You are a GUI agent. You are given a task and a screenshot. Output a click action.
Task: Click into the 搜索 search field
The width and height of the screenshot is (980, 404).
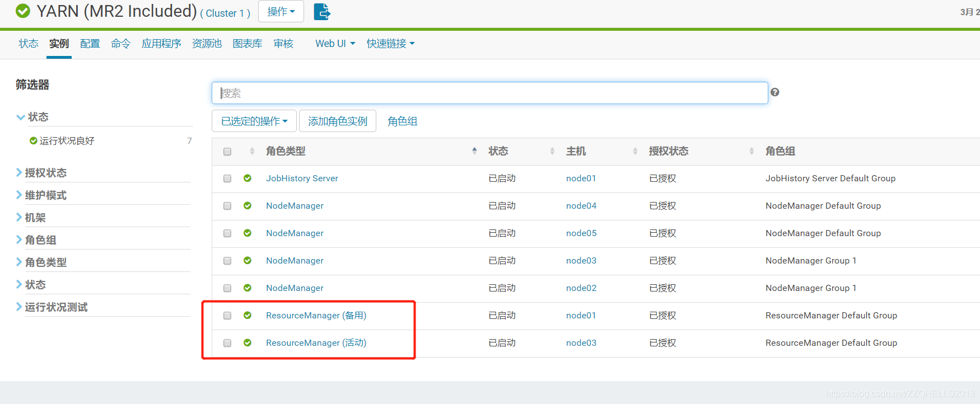pyautogui.click(x=489, y=93)
